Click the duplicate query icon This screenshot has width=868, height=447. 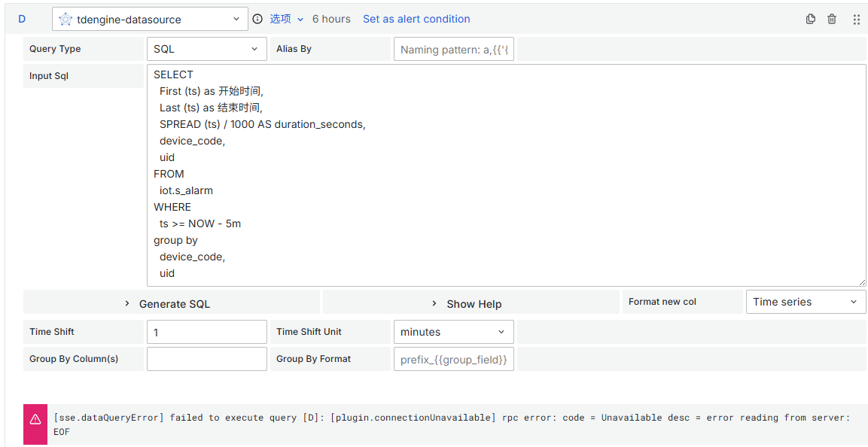point(811,20)
